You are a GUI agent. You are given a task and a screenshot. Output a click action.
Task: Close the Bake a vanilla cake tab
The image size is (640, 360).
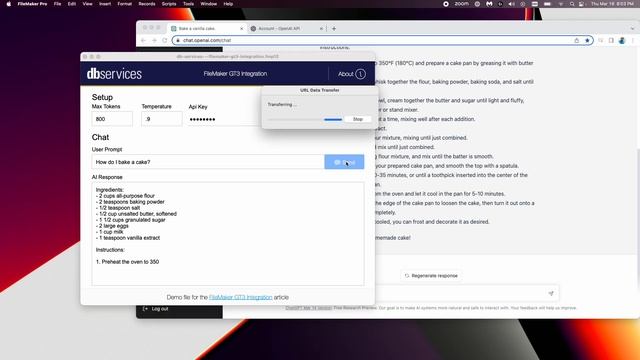[241, 29]
